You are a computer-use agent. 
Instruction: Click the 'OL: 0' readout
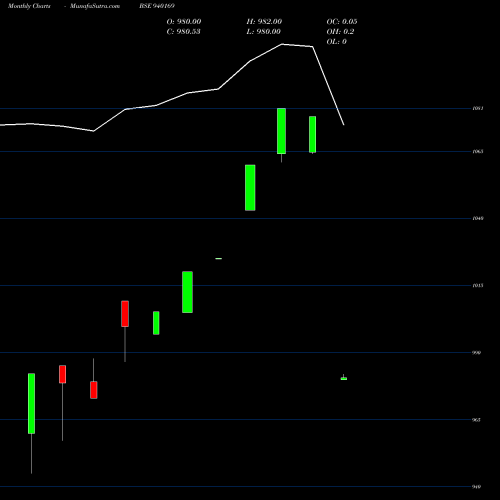(x=337, y=42)
